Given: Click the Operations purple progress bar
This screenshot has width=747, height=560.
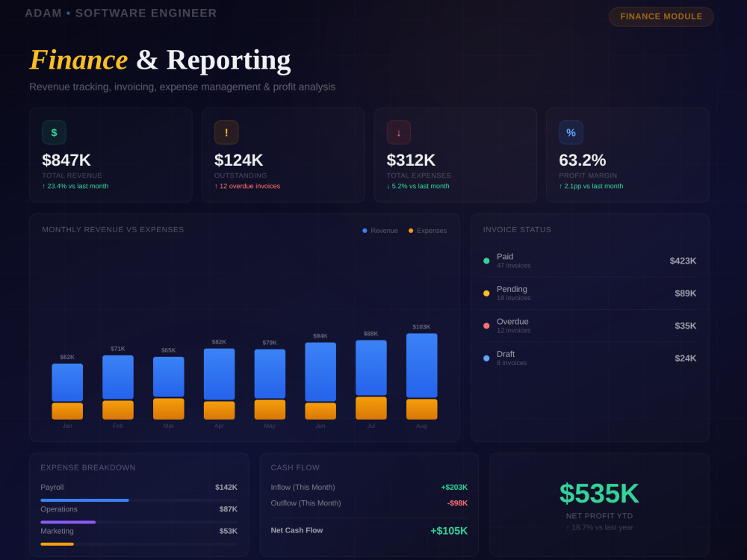Looking at the screenshot, I should coord(68,522).
